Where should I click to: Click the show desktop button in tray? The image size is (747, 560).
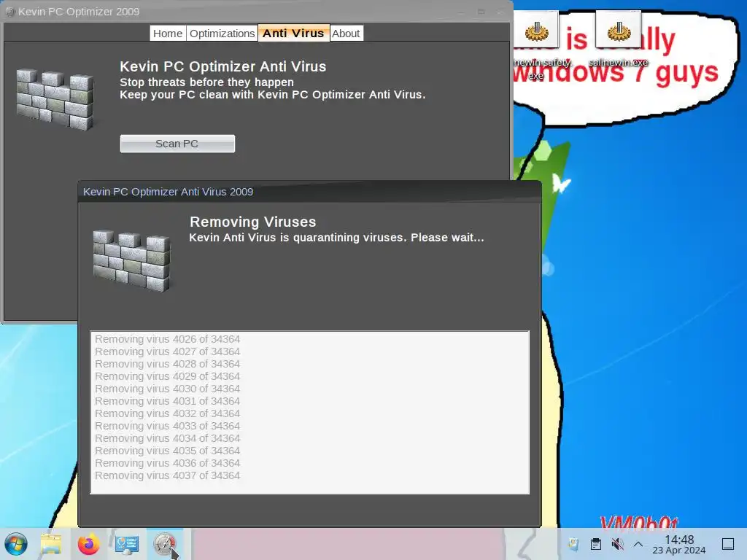coord(728,544)
